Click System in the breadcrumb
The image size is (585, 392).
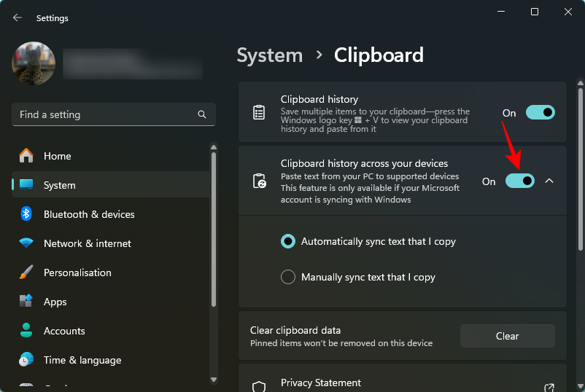coord(269,55)
